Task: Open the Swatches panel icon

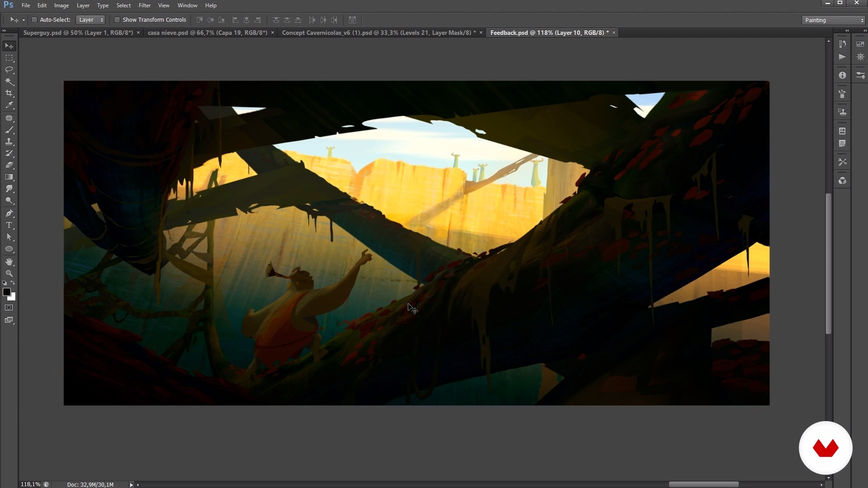Action: tap(860, 44)
